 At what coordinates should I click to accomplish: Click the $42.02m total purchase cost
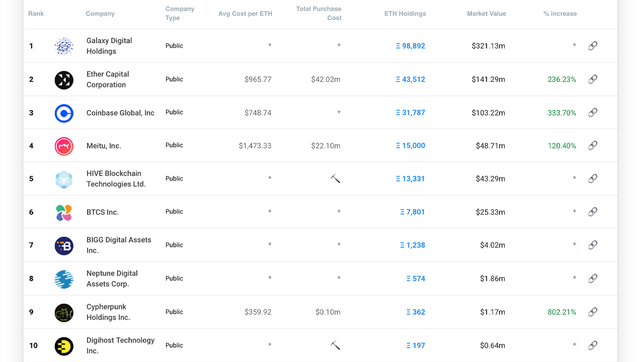point(326,79)
